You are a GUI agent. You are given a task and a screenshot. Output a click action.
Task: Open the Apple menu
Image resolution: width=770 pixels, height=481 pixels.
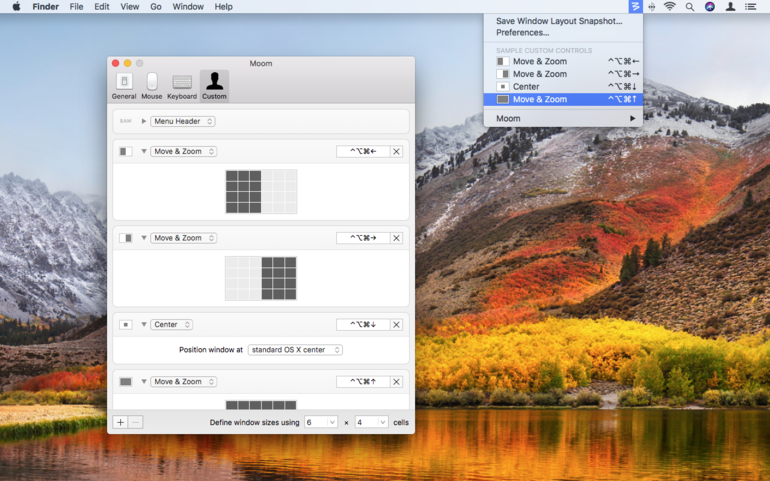tap(16, 6)
